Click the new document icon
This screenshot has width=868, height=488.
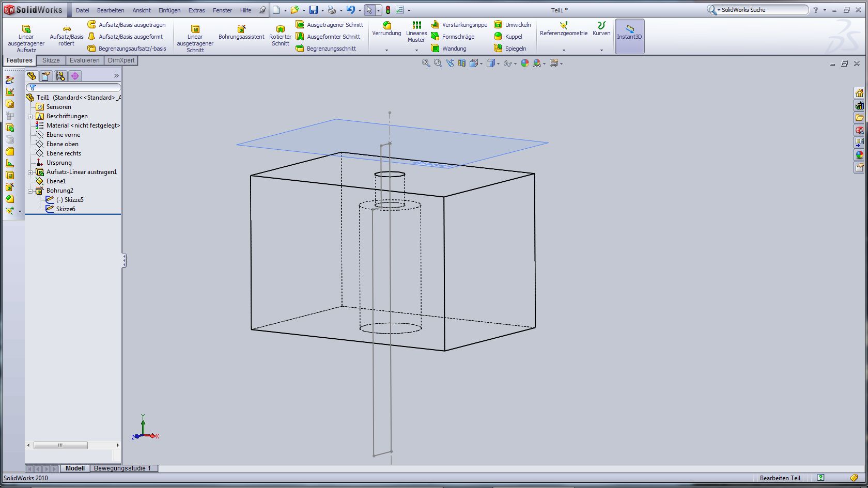click(x=276, y=10)
